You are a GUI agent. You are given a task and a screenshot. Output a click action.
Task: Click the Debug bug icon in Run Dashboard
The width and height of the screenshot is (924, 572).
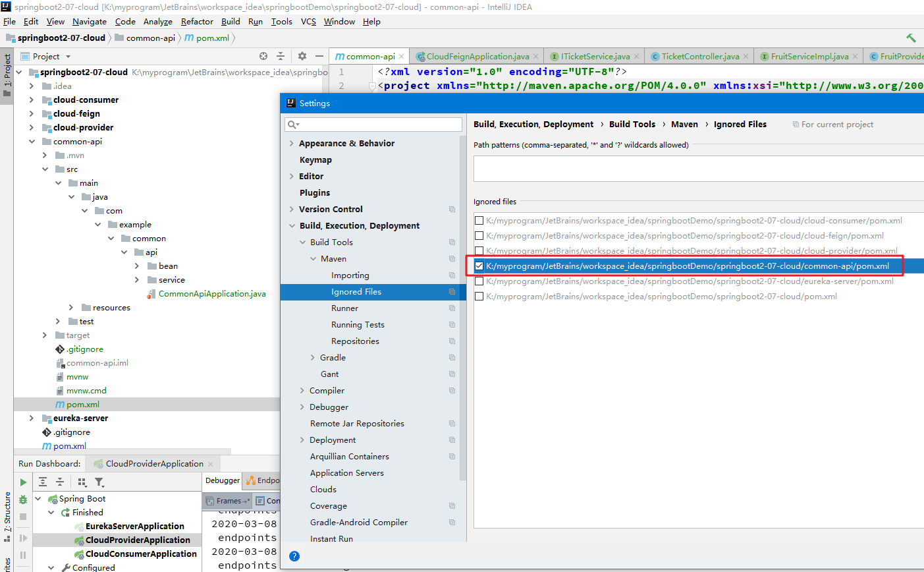click(23, 500)
